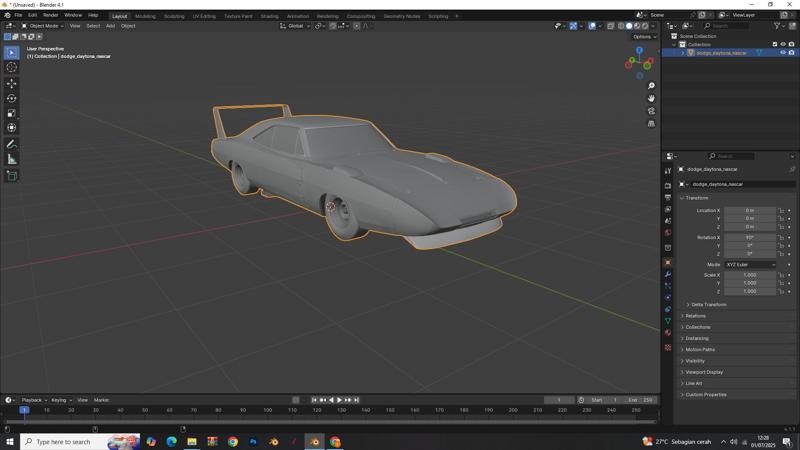Viewport: 800px width, 450px height.
Task: Hide Collection in viewport via eye icon
Action: click(x=783, y=44)
